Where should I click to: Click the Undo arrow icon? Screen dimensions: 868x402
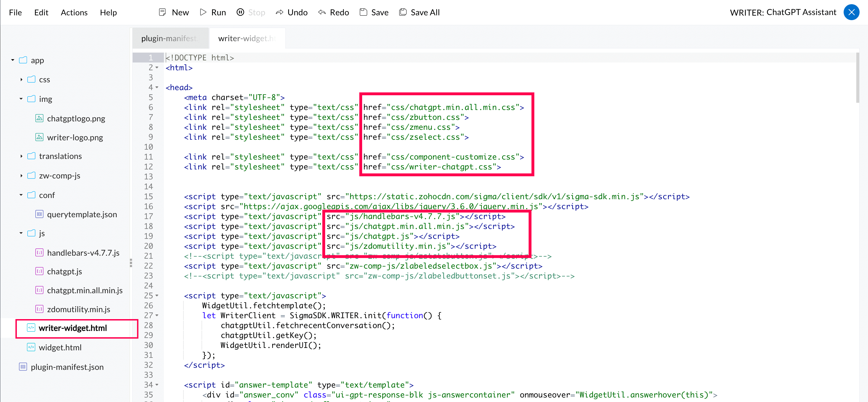tap(279, 12)
